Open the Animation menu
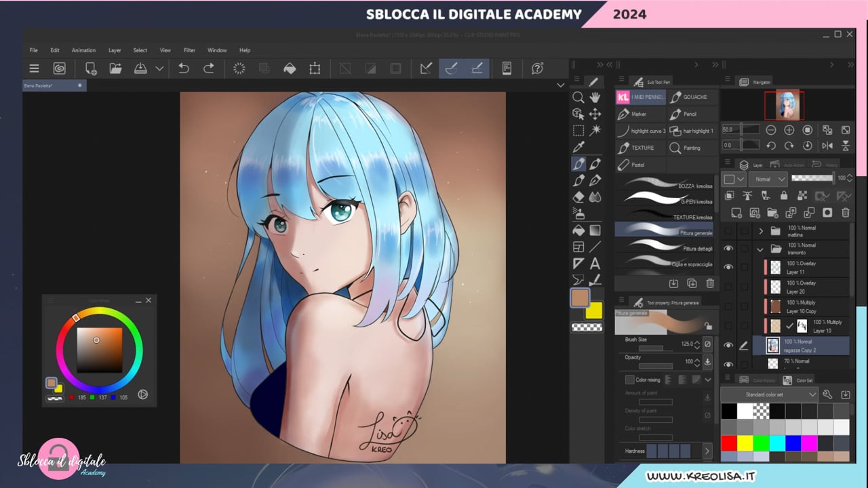 pyautogui.click(x=83, y=50)
